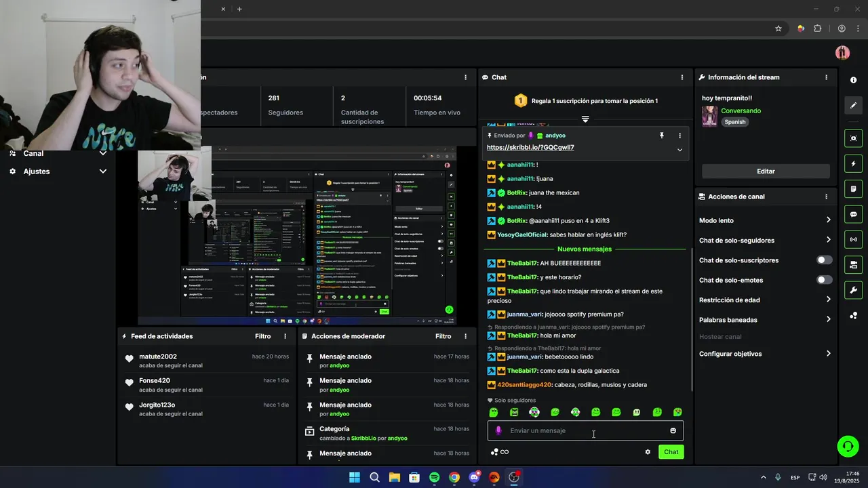
Task: Expand Restricción de edad settings
Action: coord(829,300)
